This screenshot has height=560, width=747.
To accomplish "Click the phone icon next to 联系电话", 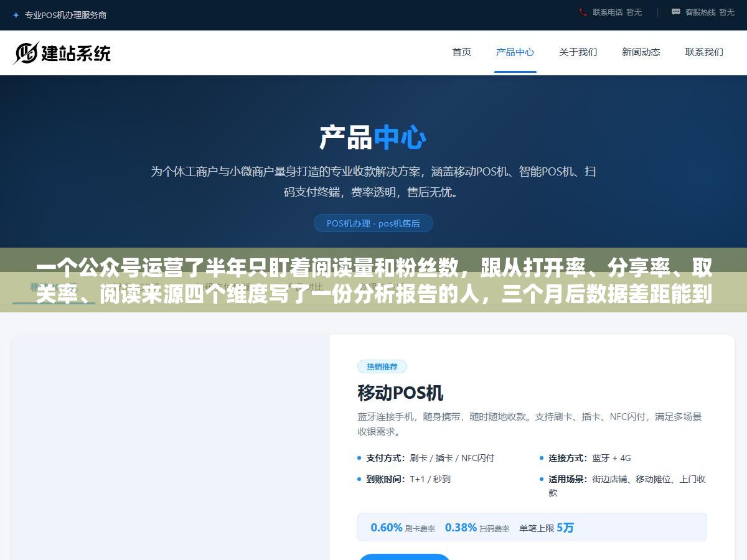I will tap(583, 12).
